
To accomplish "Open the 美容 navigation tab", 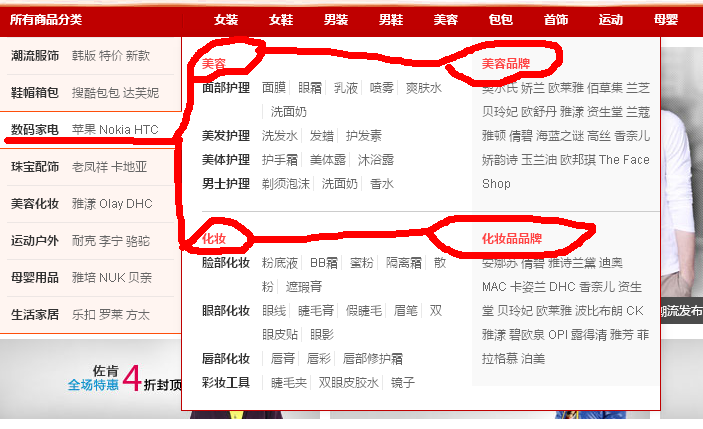I will 446,20.
